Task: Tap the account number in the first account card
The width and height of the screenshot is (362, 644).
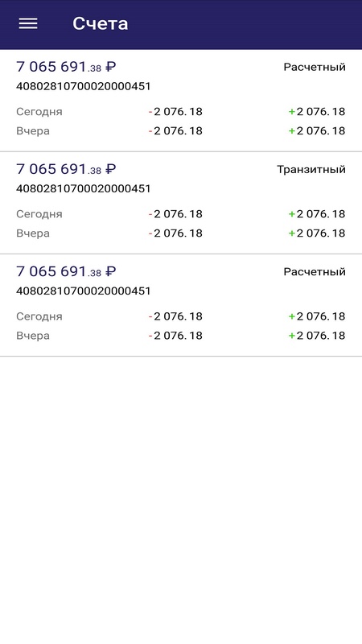Action: pos(84,86)
